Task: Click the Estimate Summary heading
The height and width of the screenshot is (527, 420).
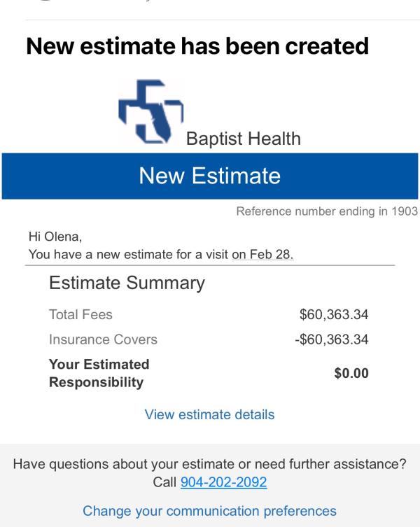Action: click(127, 283)
